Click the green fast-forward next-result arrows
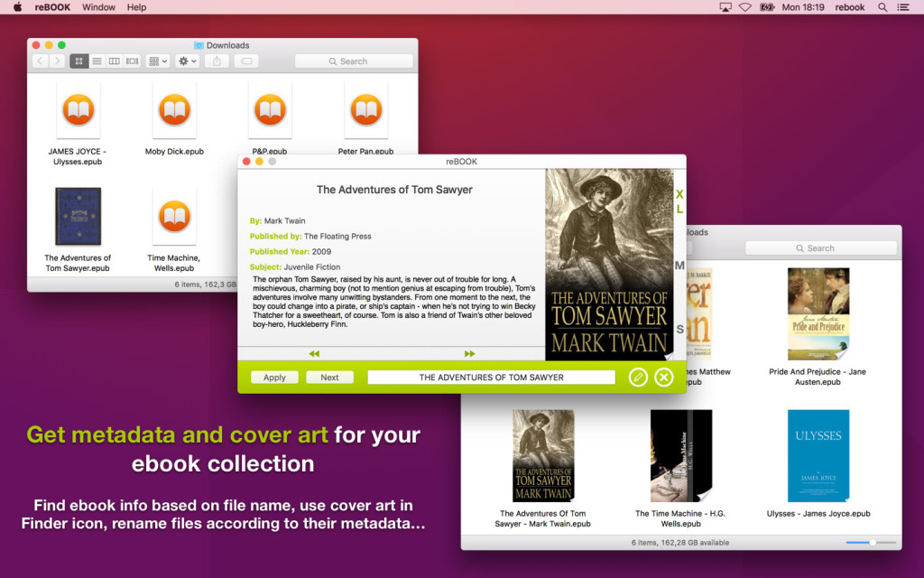Screen dimensions: 924x578 click(469, 354)
